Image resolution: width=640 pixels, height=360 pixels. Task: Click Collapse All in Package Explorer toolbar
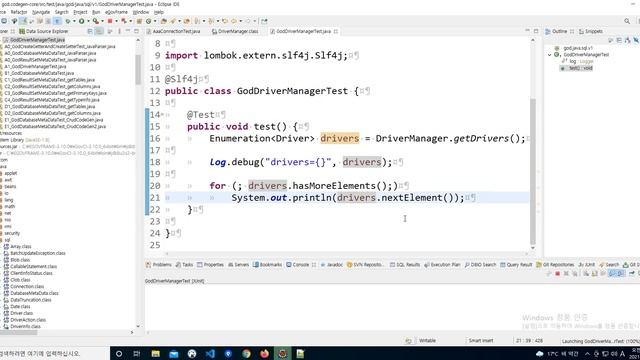(x=90, y=31)
